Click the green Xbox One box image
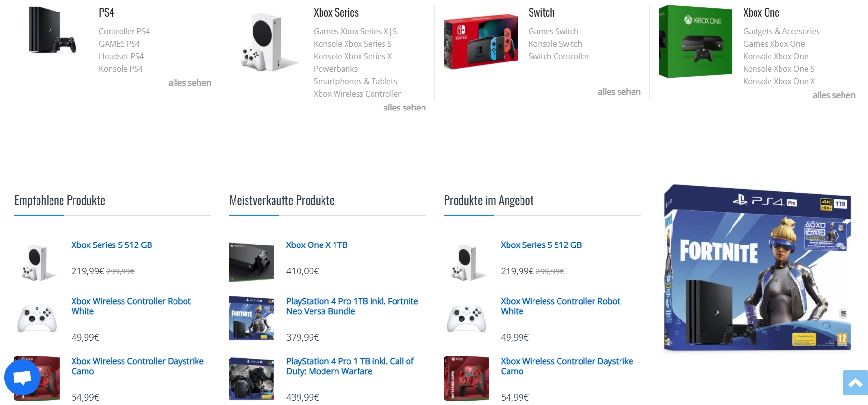The width and height of the screenshot is (868, 405). (x=695, y=42)
